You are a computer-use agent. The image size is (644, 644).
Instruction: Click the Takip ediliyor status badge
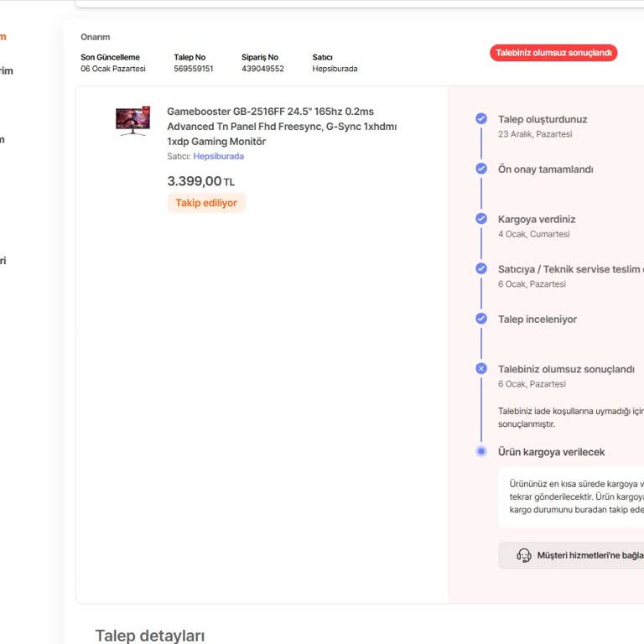point(206,203)
